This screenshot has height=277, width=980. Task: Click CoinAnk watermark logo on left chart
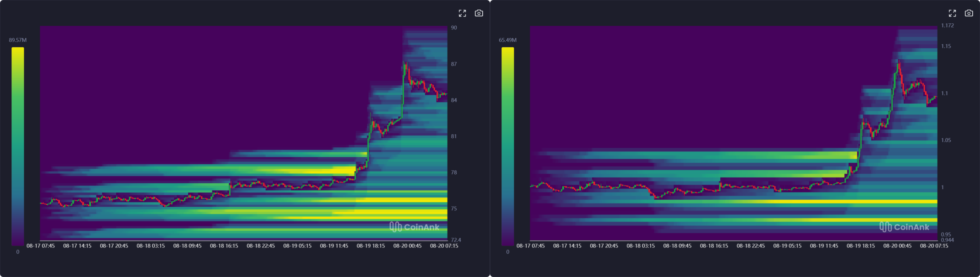pos(415,227)
